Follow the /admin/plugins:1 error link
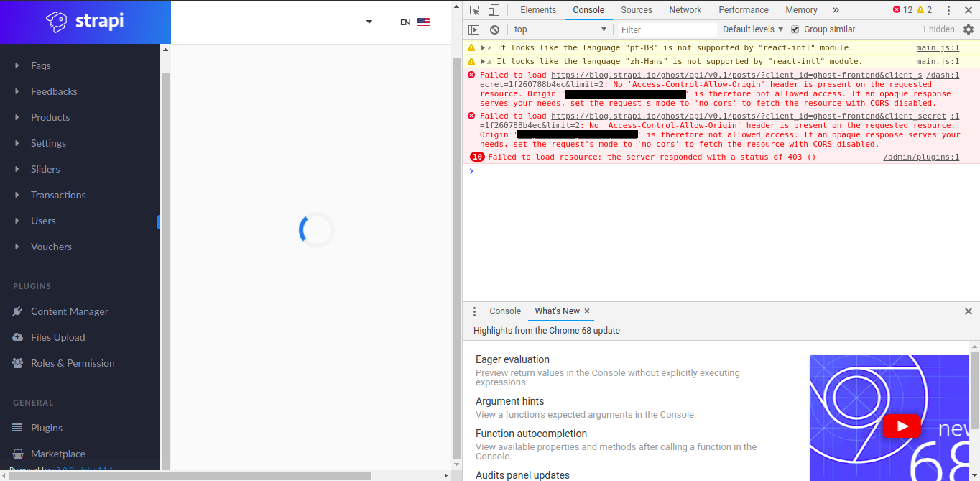This screenshot has width=980, height=481. point(921,157)
